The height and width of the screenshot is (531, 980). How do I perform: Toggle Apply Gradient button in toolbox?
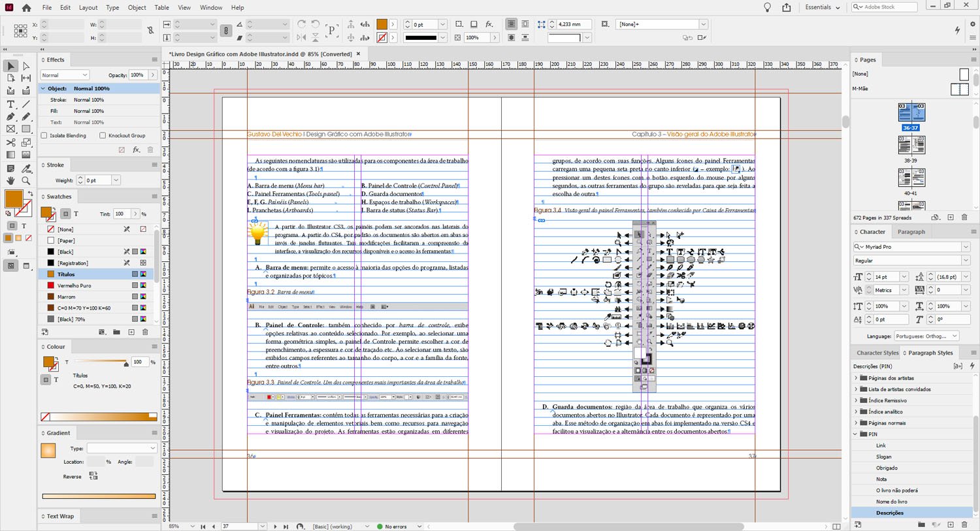click(18, 238)
